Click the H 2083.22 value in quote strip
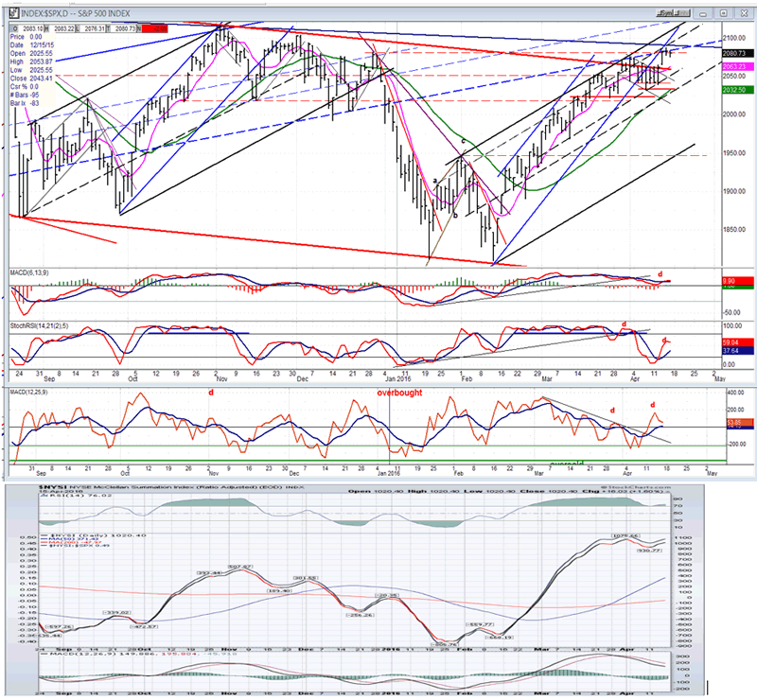 coord(62,29)
